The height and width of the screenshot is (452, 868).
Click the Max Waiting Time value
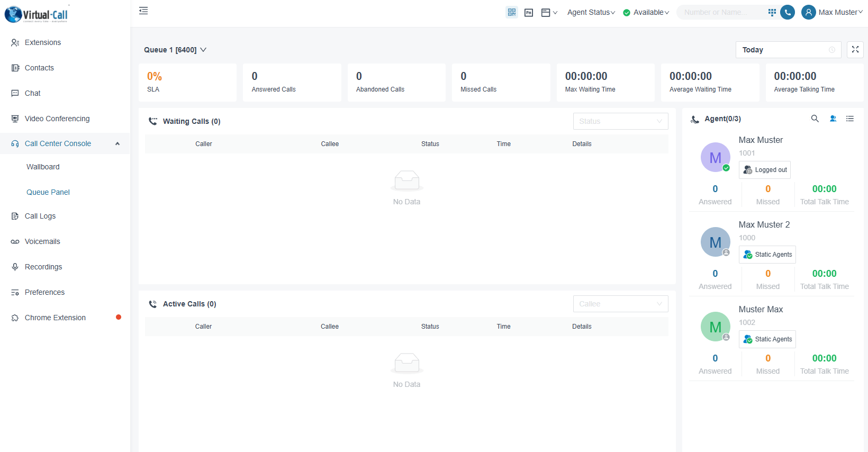click(x=586, y=76)
